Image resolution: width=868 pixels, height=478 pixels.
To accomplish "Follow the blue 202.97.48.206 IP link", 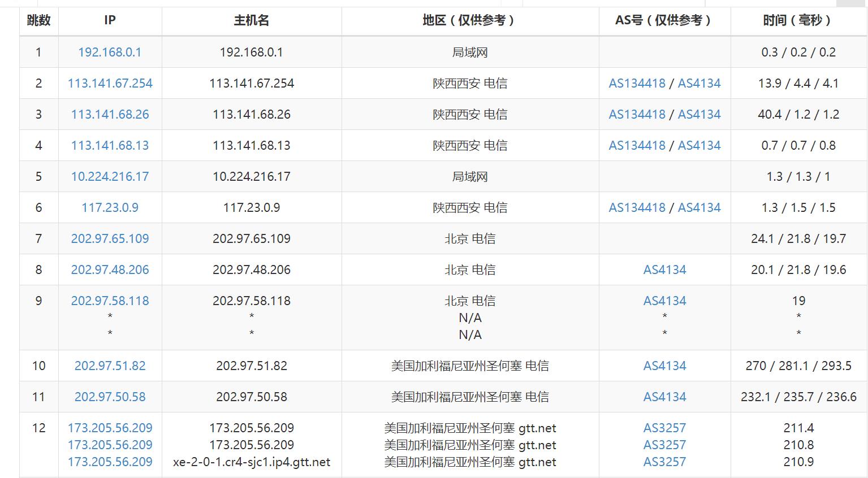I will (x=110, y=270).
